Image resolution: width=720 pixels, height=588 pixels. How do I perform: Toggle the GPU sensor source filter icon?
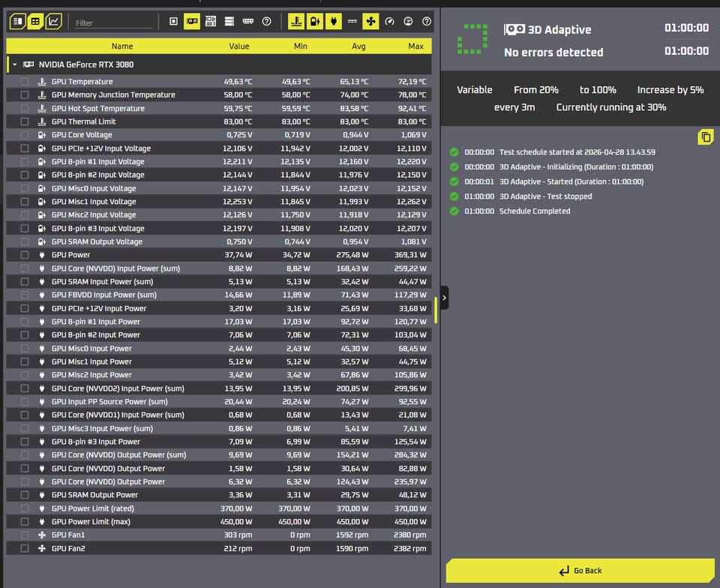tap(192, 21)
